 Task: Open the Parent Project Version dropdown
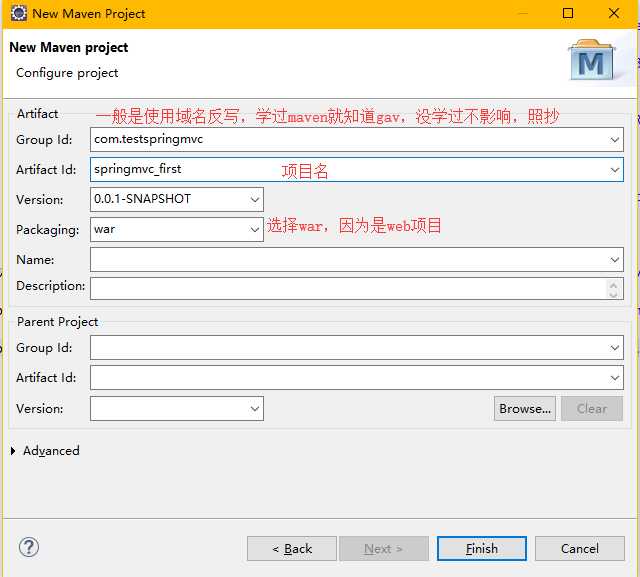[x=255, y=408]
